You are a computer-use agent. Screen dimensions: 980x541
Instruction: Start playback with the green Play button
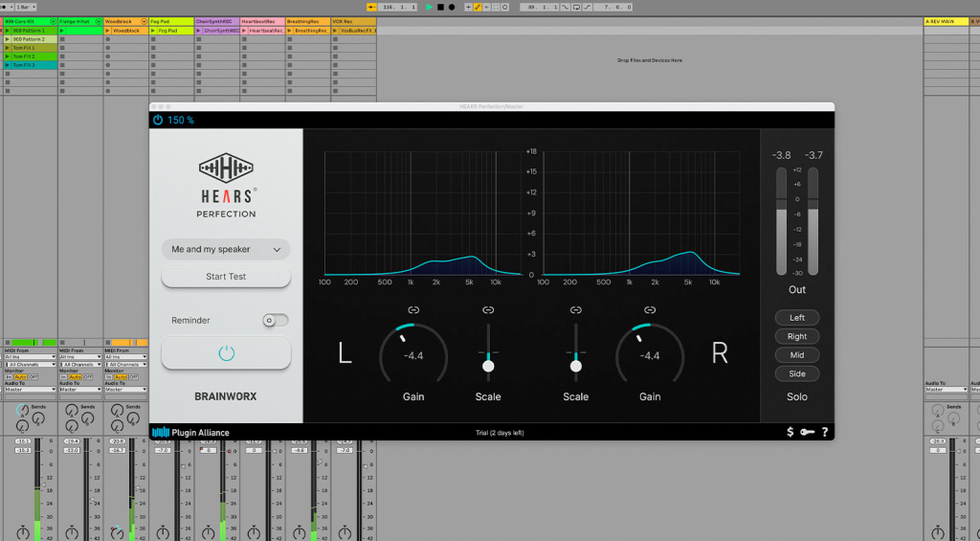[430, 7]
